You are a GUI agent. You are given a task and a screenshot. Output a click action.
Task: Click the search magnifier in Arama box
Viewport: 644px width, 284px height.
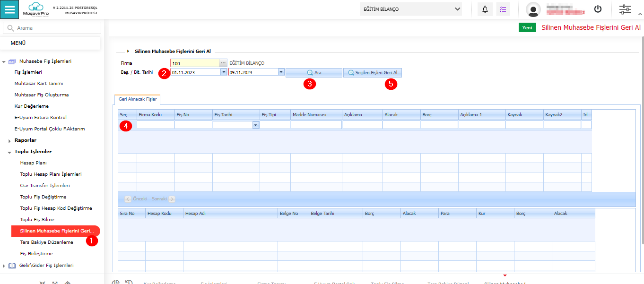(x=11, y=28)
